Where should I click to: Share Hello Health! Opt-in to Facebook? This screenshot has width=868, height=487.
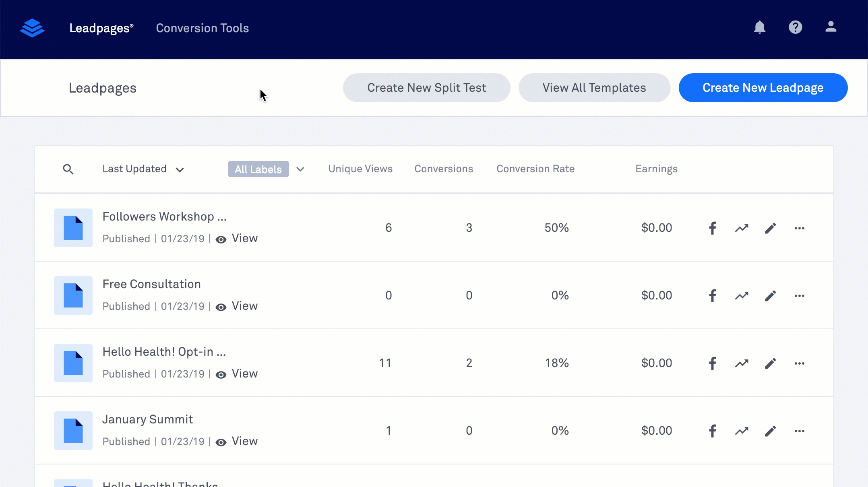pyautogui.click(x=713, y=363)
